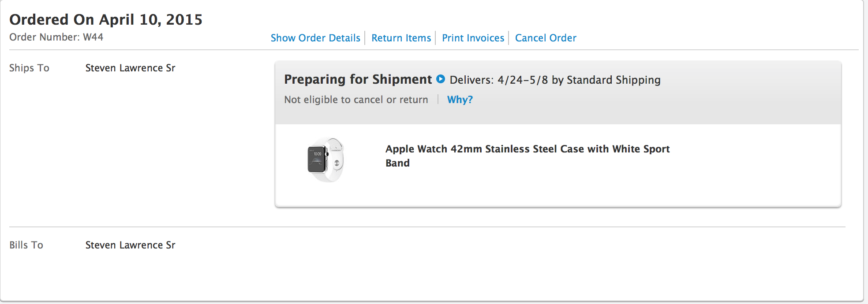868x304 pixels.
Task: Click the Why? link
Action: point(460,100)
